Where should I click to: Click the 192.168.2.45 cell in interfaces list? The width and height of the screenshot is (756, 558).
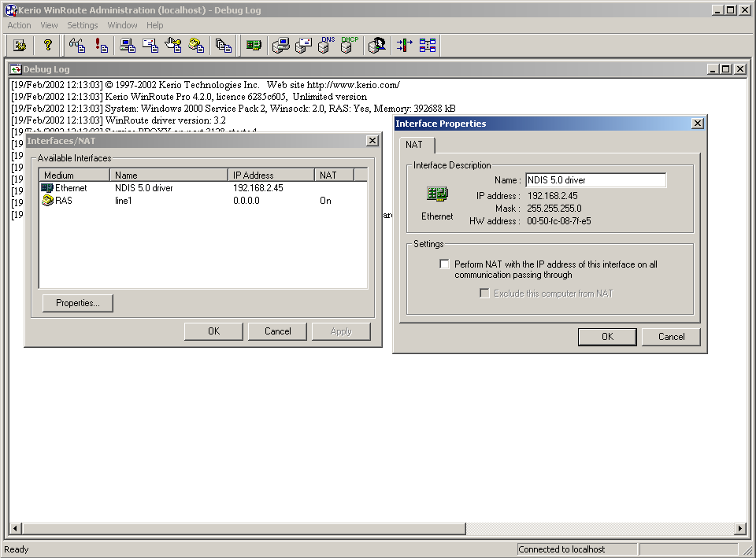[258, 188]
